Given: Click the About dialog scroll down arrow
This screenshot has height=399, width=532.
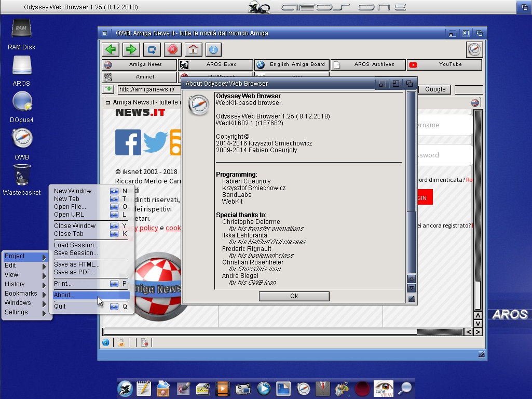Looking at the screenshot, I should pyautogui.click(x=411, y=288).
